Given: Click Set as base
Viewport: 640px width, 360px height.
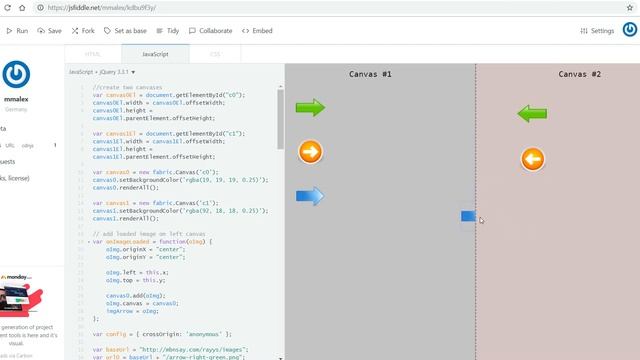Looking at the screenshot, I should pyautogui.click(x=125, y=31).
